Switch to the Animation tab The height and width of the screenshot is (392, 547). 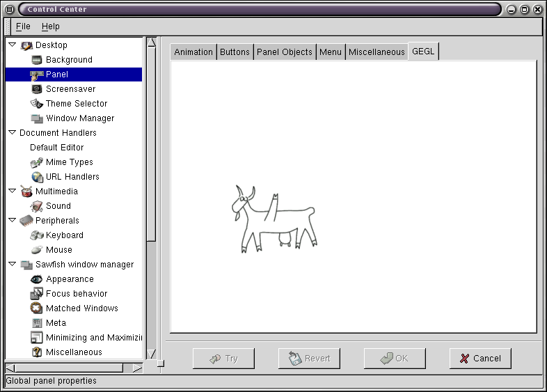[x=193, y=52]
